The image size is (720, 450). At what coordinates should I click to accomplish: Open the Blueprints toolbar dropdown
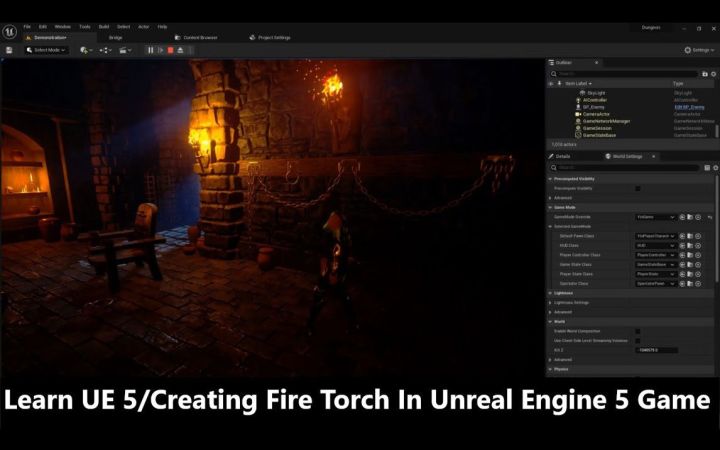coord(105,50)
